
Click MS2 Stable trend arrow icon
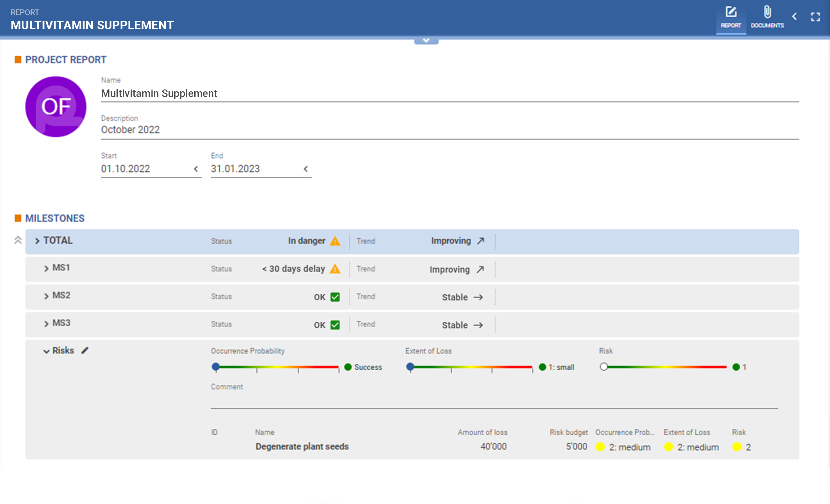pyautogui.click(x=478, y=297)
